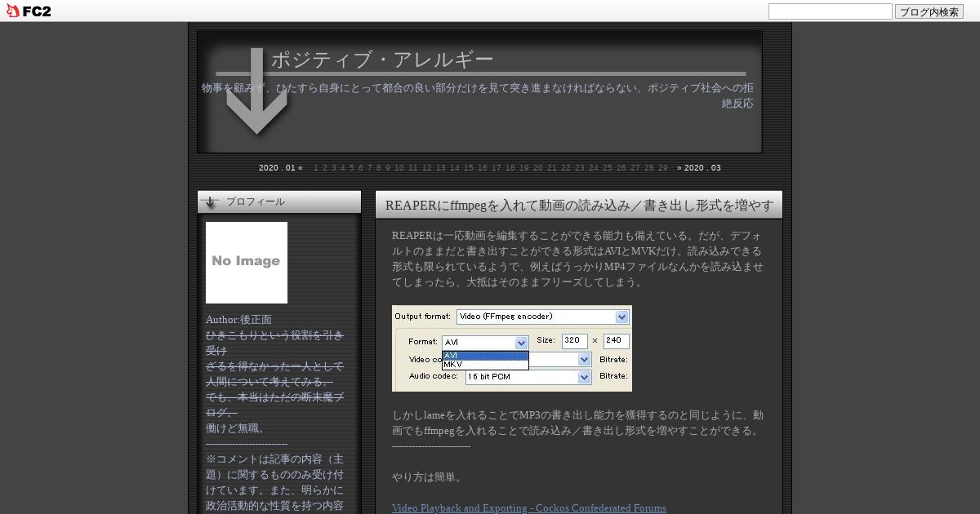The height and width of the screenshot is (514, 980).
Task: Open the REAPERにffmpegを入れて article title
Action: tap(579, 206)
